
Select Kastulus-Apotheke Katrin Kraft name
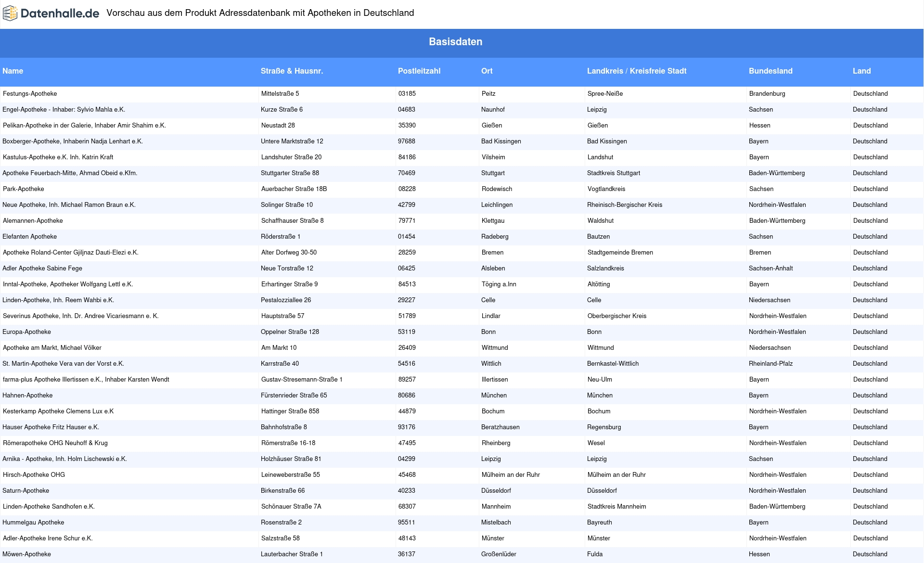click(58, 157)
